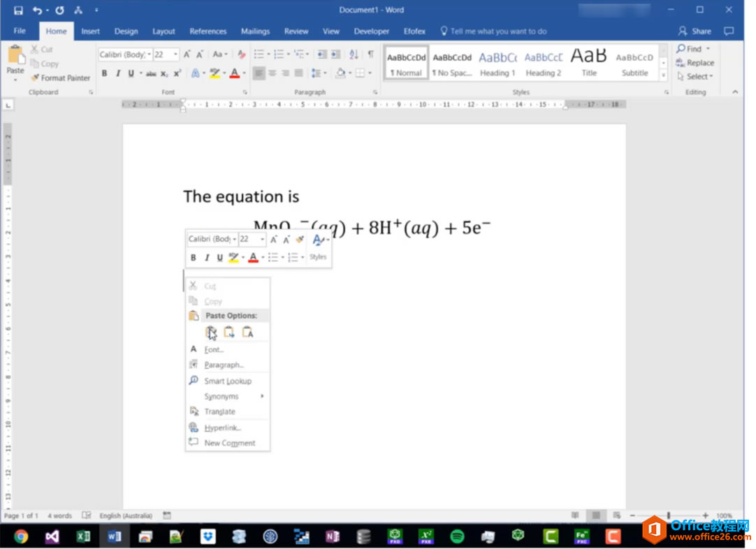Toggle Superscript in the ribbon
Image resolution: width=756 pixels, height=549 pixels.
coord(177,74)
